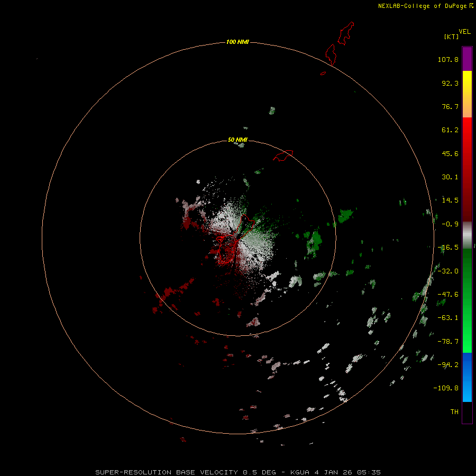Click the -94.2 legend value
Screen dimensions: 476x476
coord(448,365)
